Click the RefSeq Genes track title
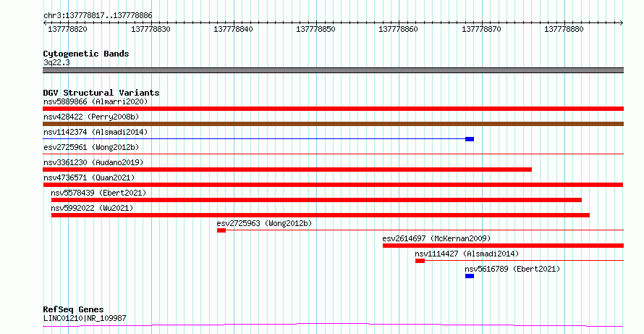The width and height of the screenshot is (644, 334). click(x=74, y=309)
